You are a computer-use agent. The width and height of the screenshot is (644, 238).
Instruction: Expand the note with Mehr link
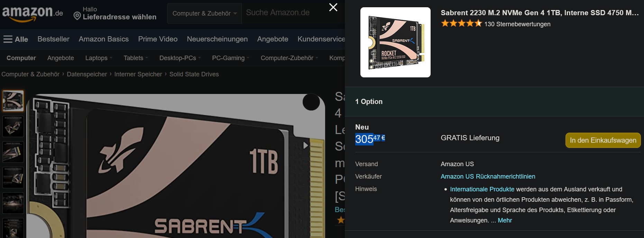pyautogui.click(x=505, y=220)
